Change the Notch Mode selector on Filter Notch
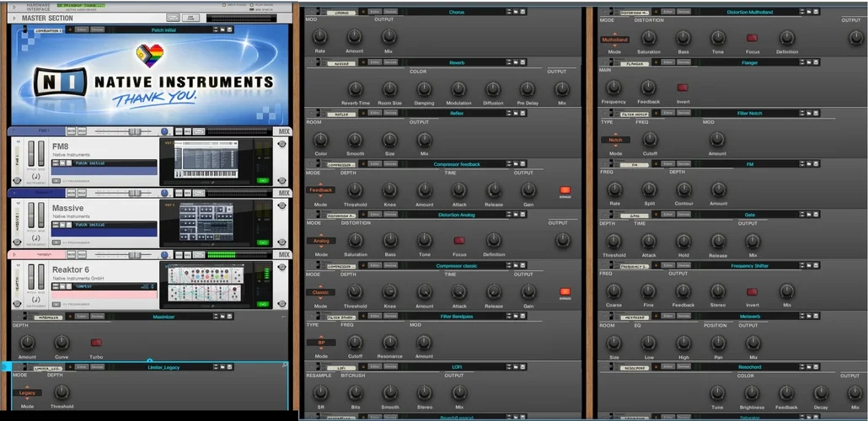868x421 pixels. 615,140
